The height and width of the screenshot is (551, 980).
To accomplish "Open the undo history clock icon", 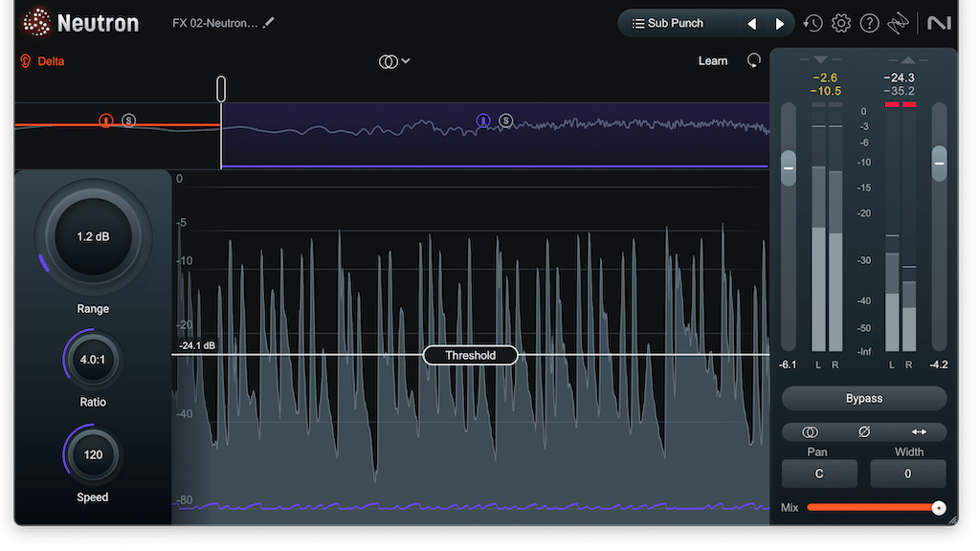I will click(x=813, y=23).
